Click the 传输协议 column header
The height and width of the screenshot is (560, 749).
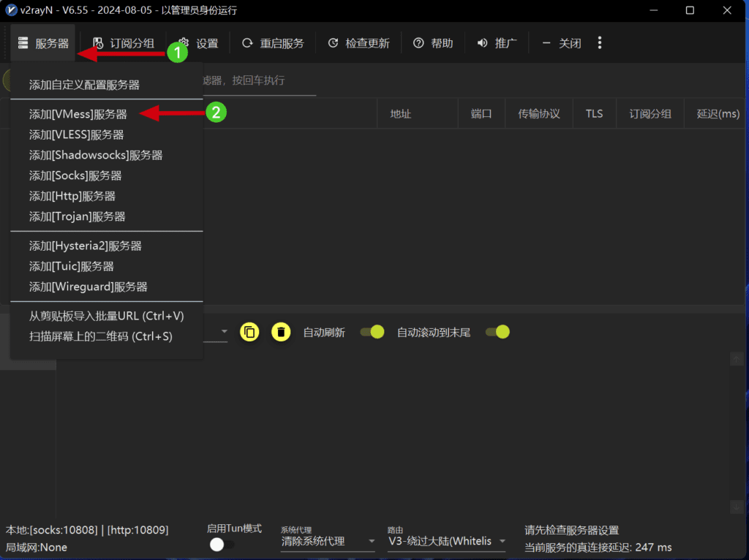pos(539,113)
